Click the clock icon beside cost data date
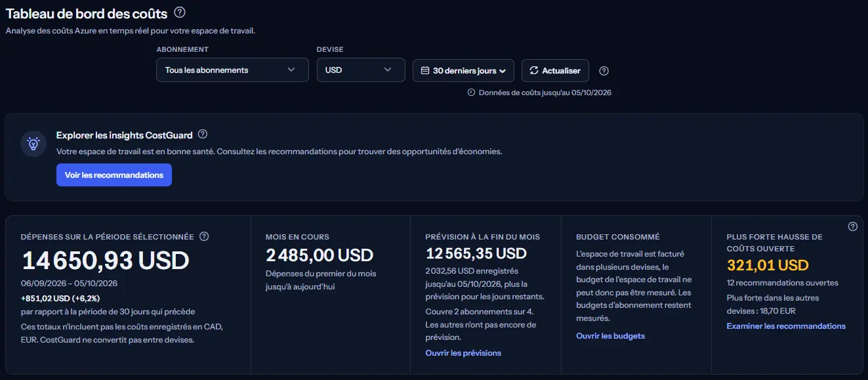 [x=471, y=93]
